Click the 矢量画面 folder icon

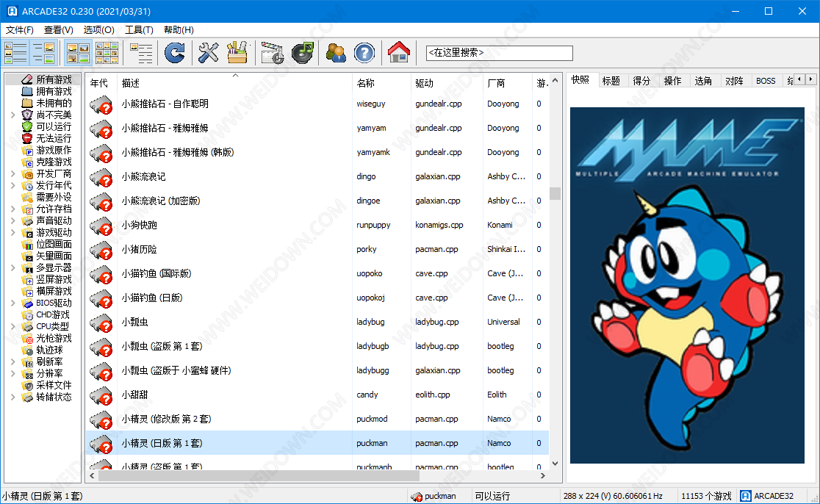pyautogui.click(x=27, y=256)
